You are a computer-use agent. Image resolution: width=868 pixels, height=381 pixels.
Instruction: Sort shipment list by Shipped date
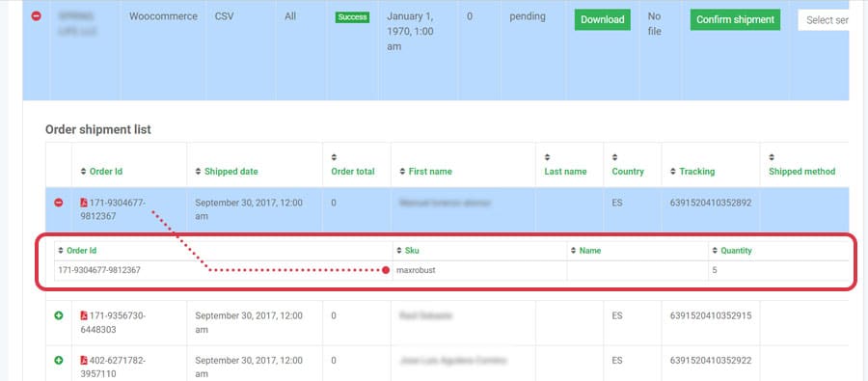(x=227, y=172)
